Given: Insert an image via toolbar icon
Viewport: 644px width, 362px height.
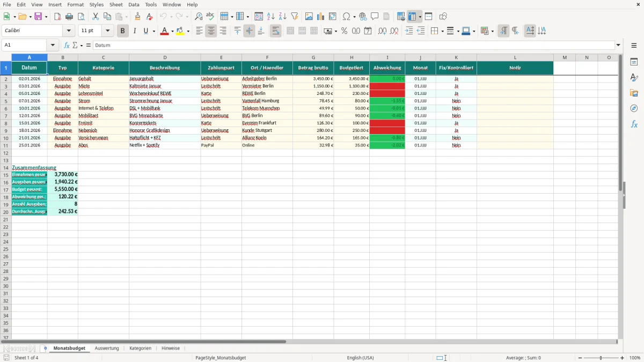Looking at the screenshot, I should pos(309,17).
